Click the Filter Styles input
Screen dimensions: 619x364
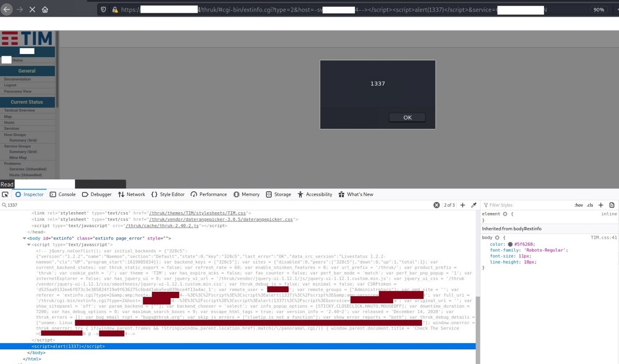(x=527, y=205)
